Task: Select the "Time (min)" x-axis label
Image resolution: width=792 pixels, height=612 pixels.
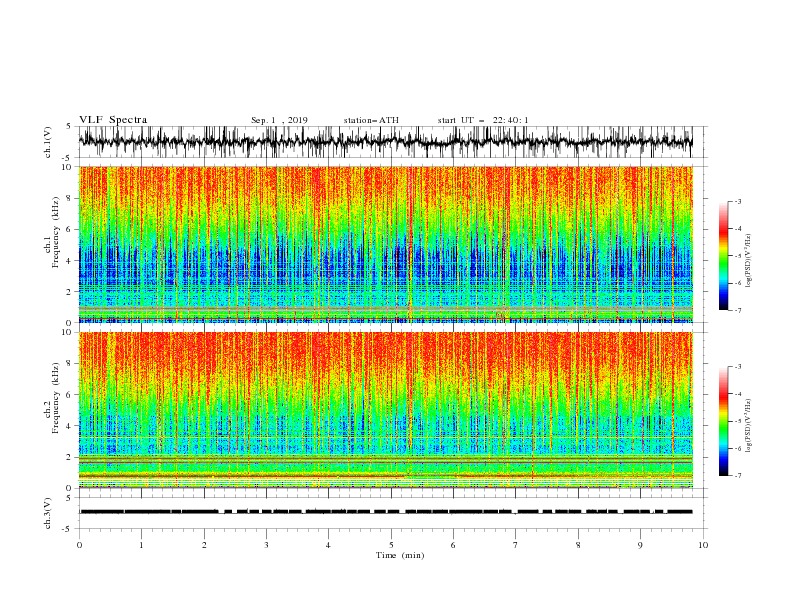Action: pos(400,555)
